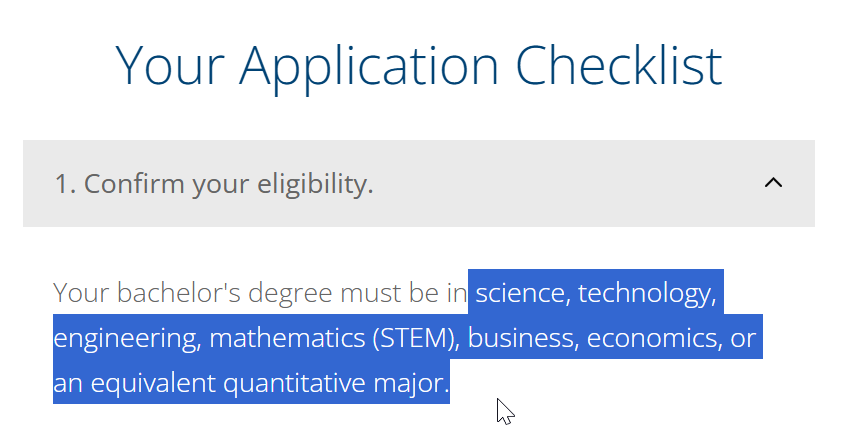Image resolution: width=842 pixels, height=433 pixels.
Task: Click the word 'degree' in the paragraph
Action: point(290,295)
